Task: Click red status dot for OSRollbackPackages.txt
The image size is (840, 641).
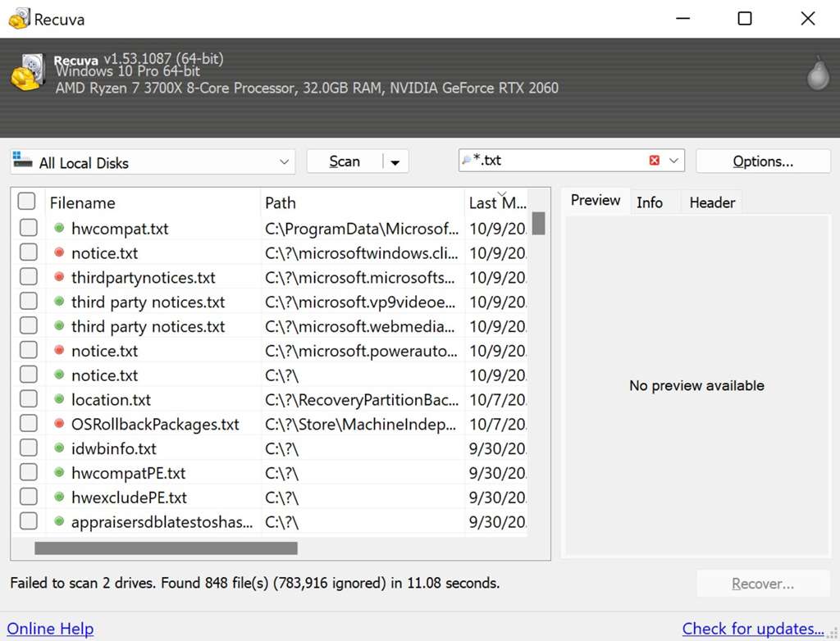Action: 59,424
